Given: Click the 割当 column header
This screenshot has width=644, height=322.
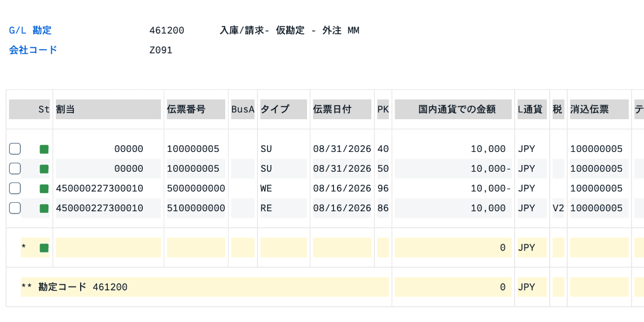Looking at the screenshot, I should tap(108, 110).
